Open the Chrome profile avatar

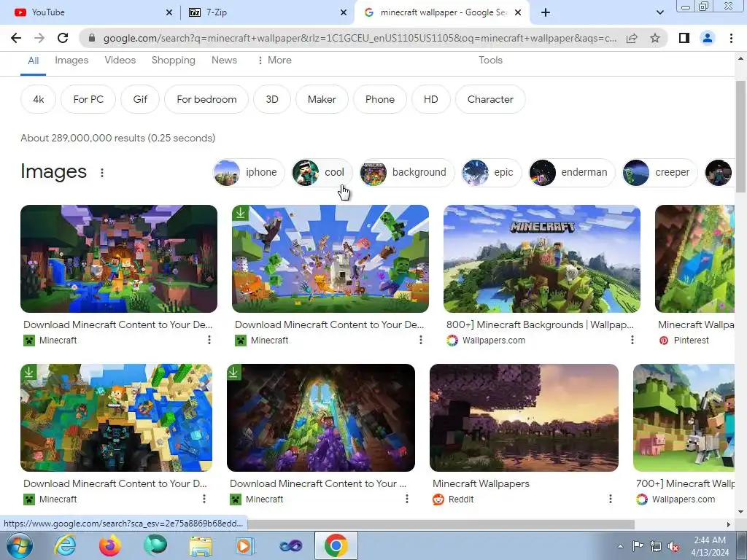[x=708, y=38]
